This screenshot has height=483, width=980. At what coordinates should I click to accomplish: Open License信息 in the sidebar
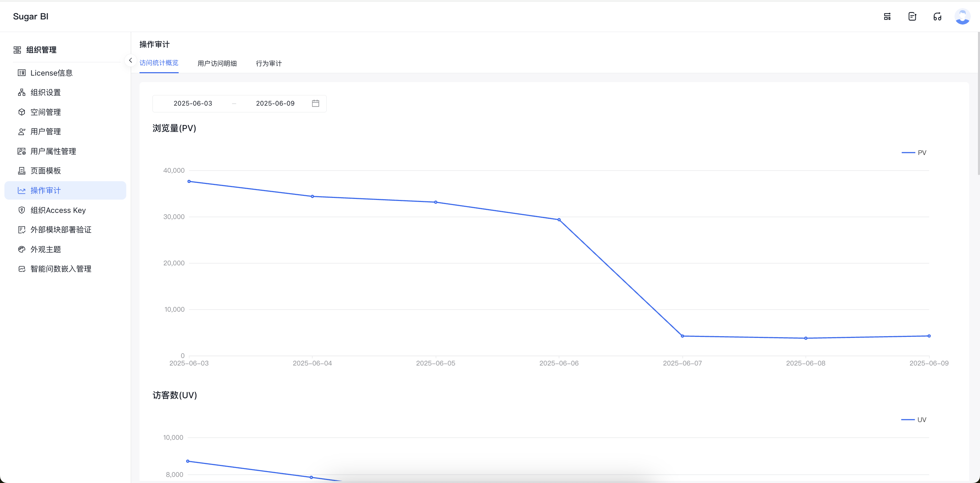(65, 73)
